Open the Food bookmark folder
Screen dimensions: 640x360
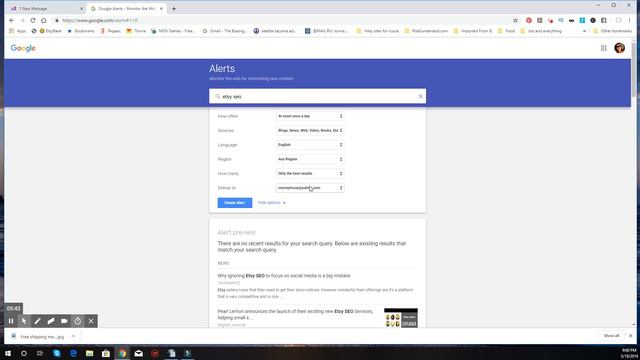[507, 31]
